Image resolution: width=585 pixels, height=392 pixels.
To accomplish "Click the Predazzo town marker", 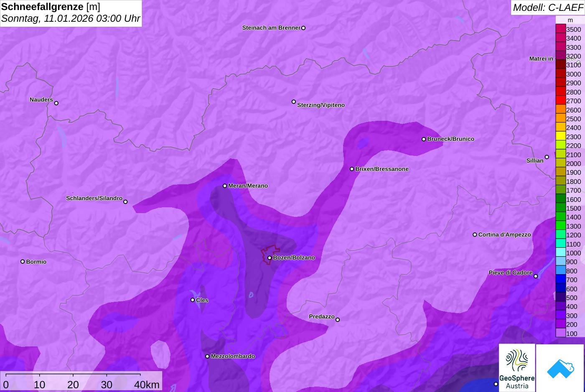I will pyautogui.click(x=338, y=320).
